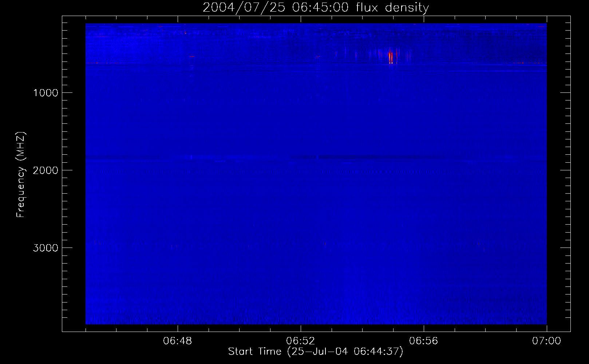Viewport: 589px width, 364px height.
Task: Click the 06:52 time tick label
Action: coord(301,341)
